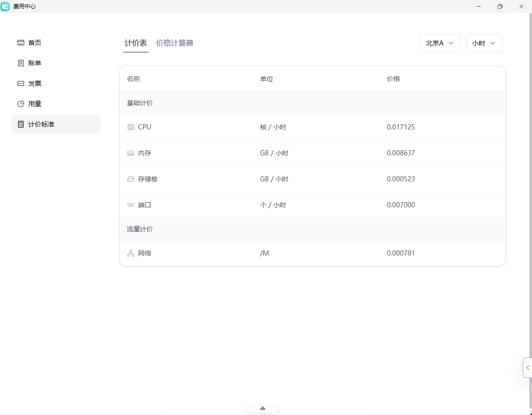The image size is (532, 415).
Task: Click the 核 / 小时 unit cell
Action: pos(273,128)
